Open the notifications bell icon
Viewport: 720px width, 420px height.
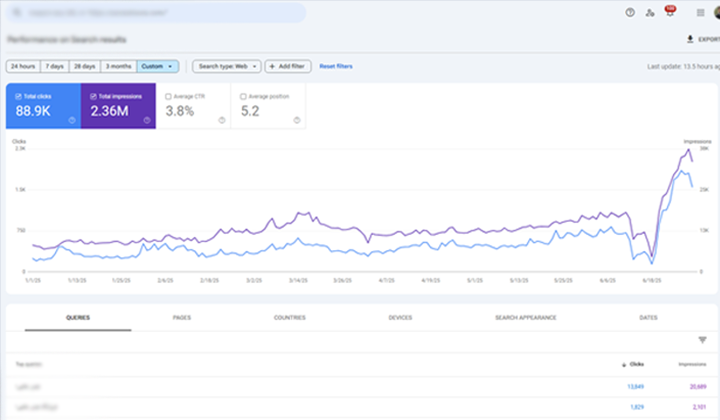(669, 13)
